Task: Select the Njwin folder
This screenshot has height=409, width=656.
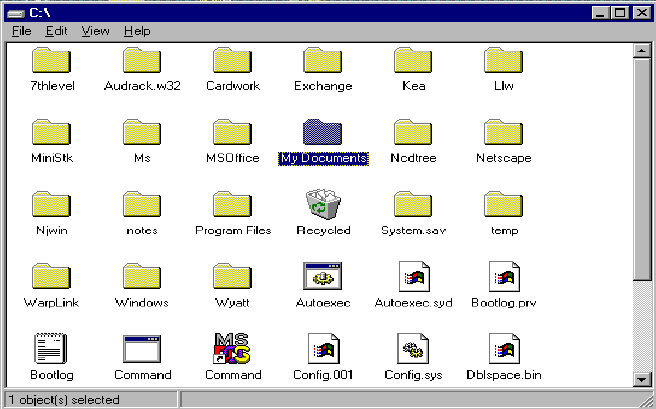Action: tap(51, 204)
